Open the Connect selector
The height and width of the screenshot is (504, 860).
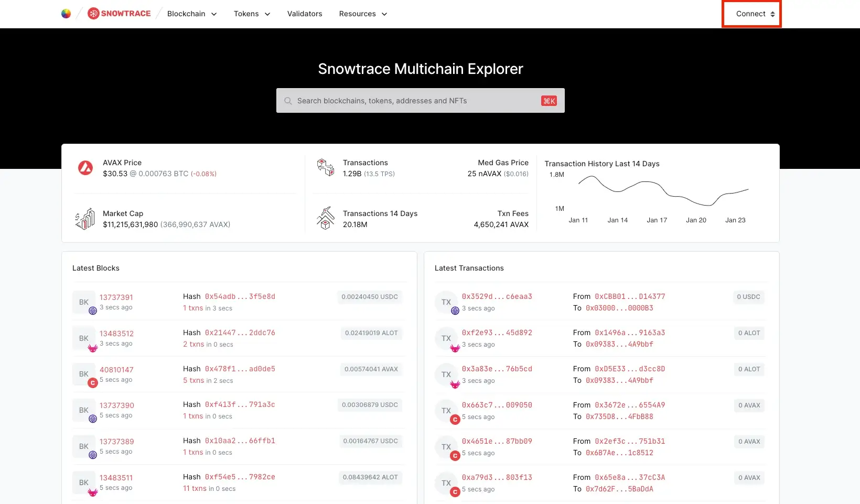[755, 14]
